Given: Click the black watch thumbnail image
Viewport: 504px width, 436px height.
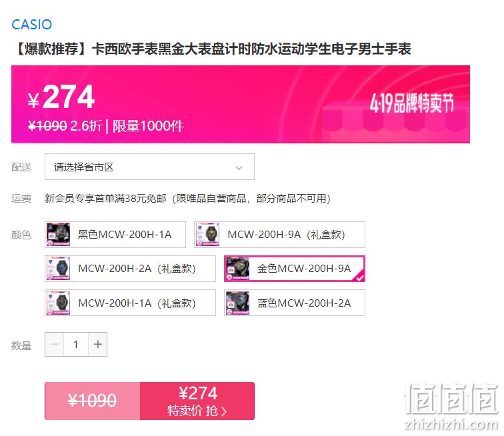Looking at the screenshot, I should [58, 235].
